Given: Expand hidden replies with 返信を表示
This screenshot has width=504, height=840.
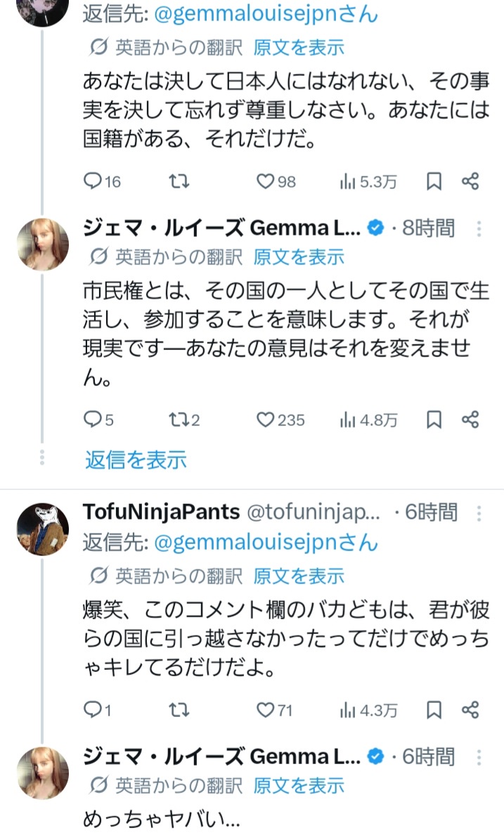Looking at the screenshot, I should (136, 460).
